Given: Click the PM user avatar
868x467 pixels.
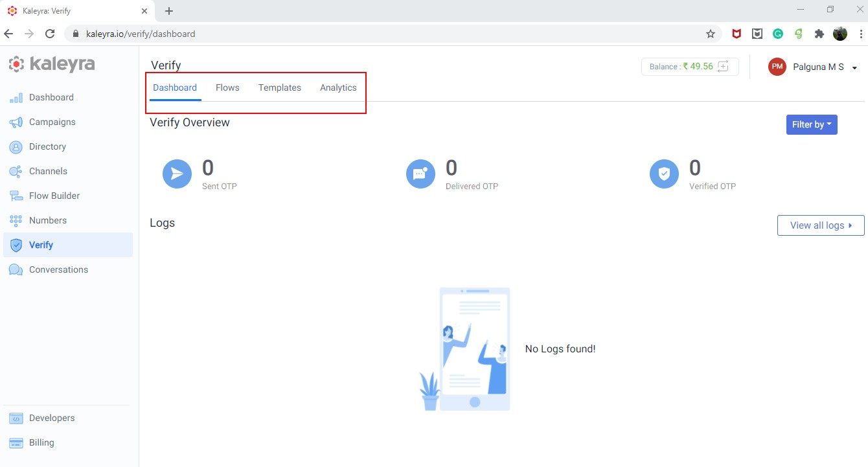Looking at the screenshot, I should click(777, 67).
